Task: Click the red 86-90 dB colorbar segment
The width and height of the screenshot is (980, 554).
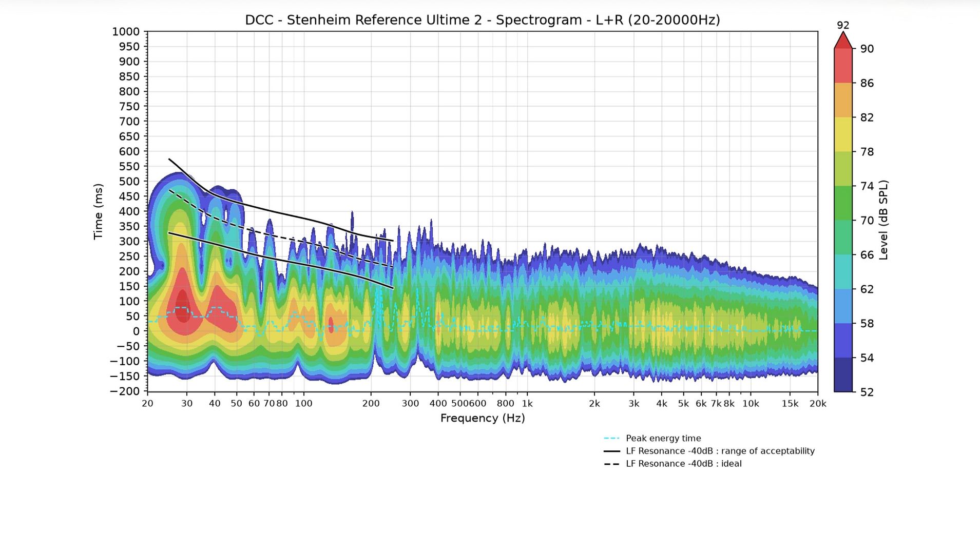Action: (x=843, y=66)
